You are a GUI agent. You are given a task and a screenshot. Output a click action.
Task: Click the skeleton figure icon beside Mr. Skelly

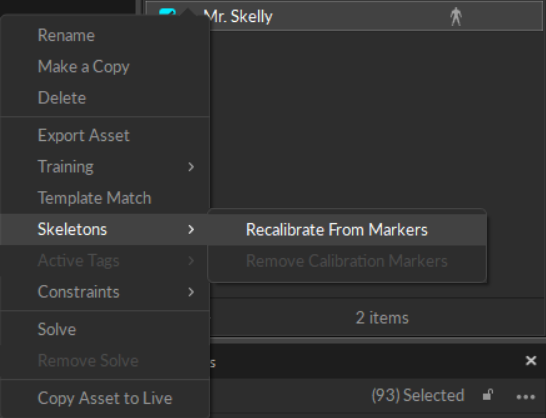click(455, 16)
